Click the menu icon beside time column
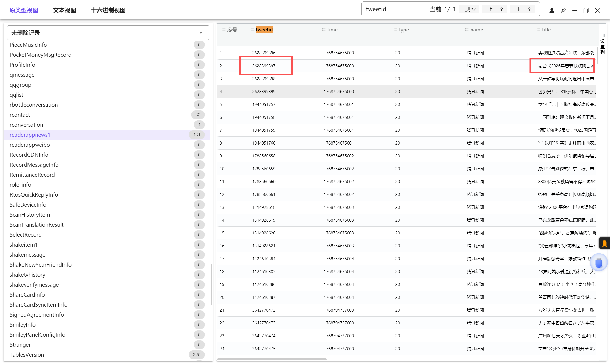This screenshot has width=610, height=364. click(323, 30)
